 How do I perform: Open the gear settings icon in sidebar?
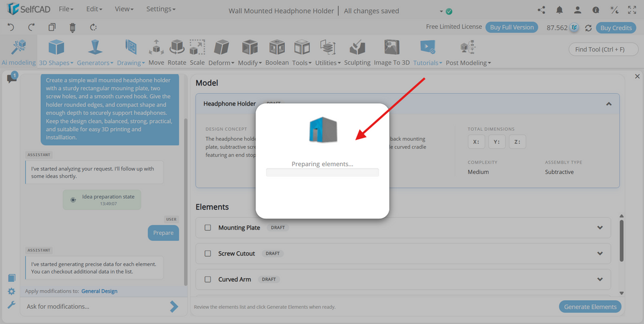pyautogui.click(x=11, y=291)
